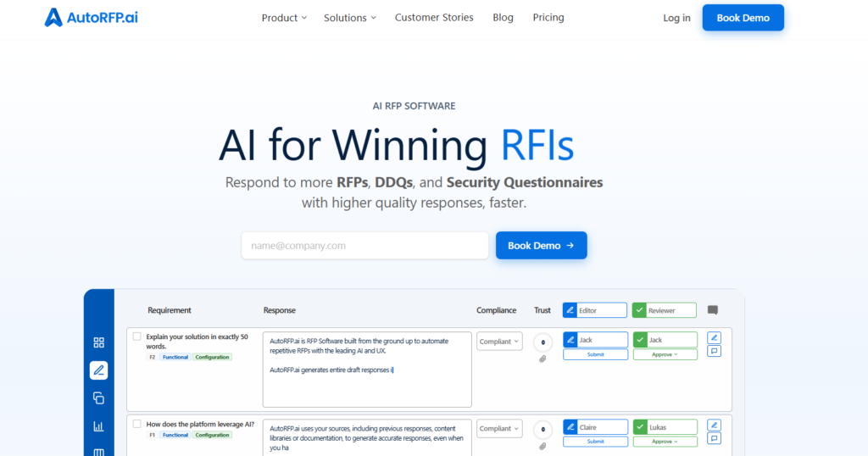Click Submit button under editor Jack
868x456 pixels.
pos(596,355)
